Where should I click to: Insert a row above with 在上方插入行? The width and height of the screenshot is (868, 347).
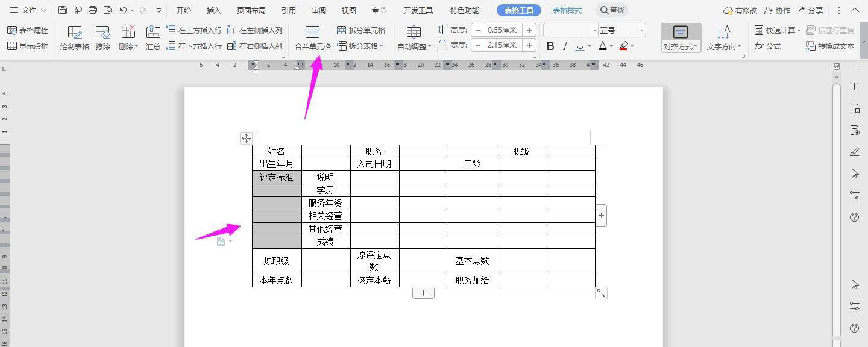point(194,30)
